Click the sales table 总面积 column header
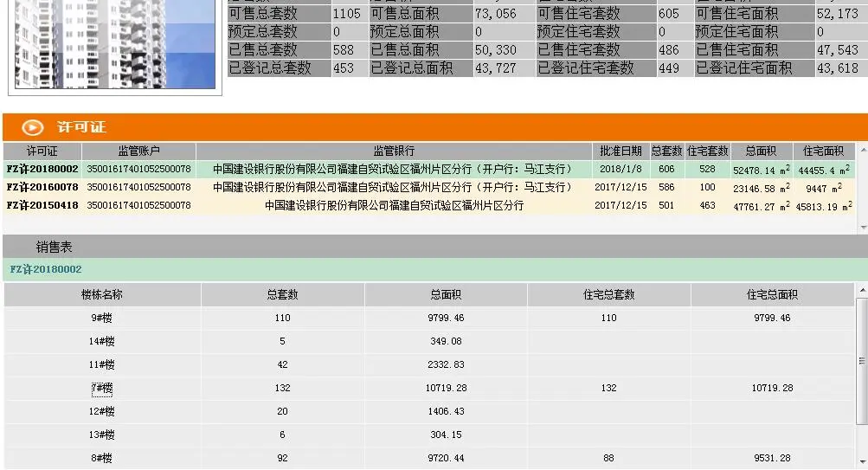This screenshot has height=470, width=868. pyautogui.click(x=446, y=294)
